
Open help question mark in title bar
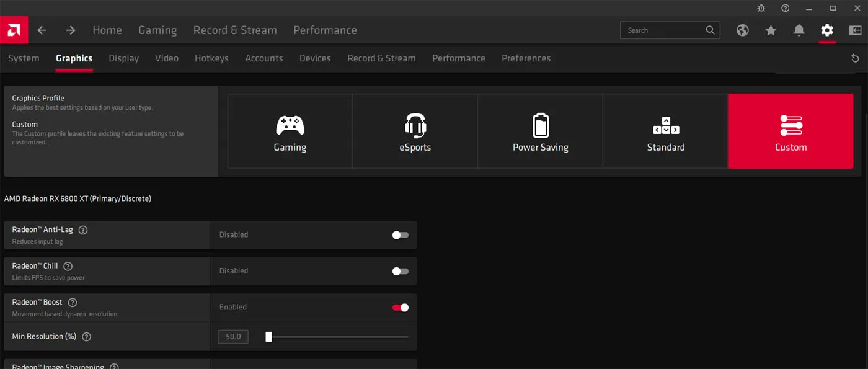(x=786, y=8)
